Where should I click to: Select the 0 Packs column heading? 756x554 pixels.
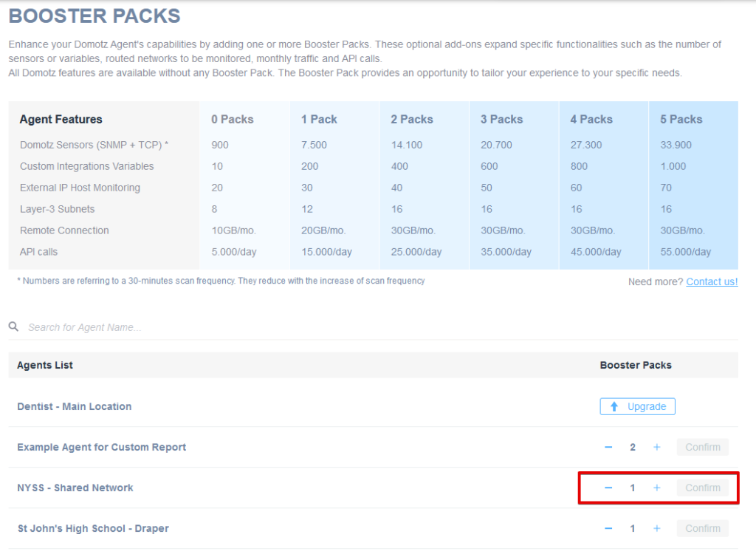coord(233,119)
